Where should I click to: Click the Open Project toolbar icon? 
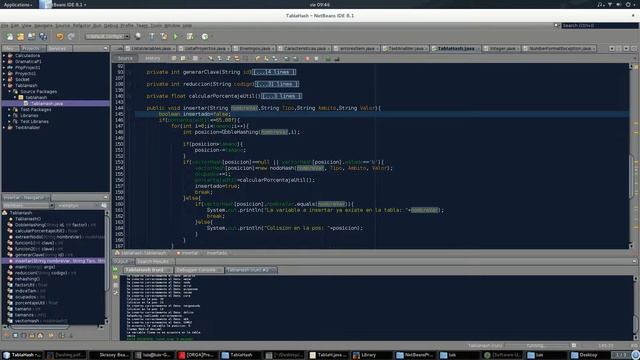(x=31, y=37)
